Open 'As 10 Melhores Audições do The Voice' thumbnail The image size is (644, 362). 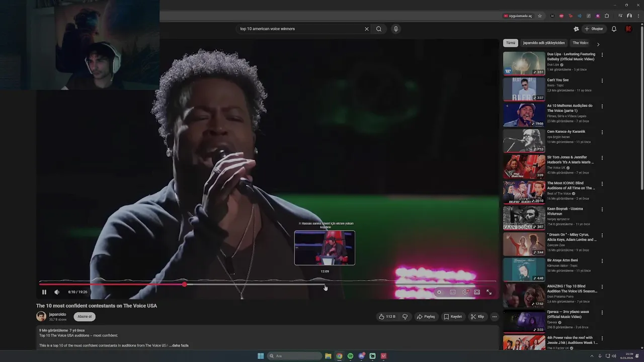(524, 115)
